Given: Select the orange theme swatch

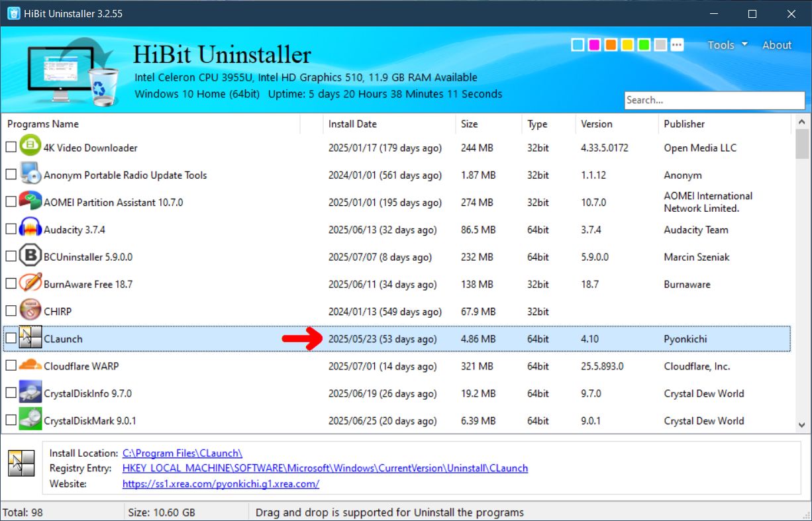Looking at the screenshot, I should 611,45.
